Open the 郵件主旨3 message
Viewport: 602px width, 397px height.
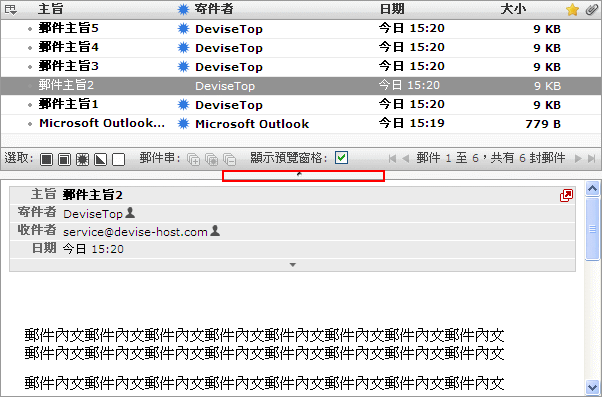point(68,66)
